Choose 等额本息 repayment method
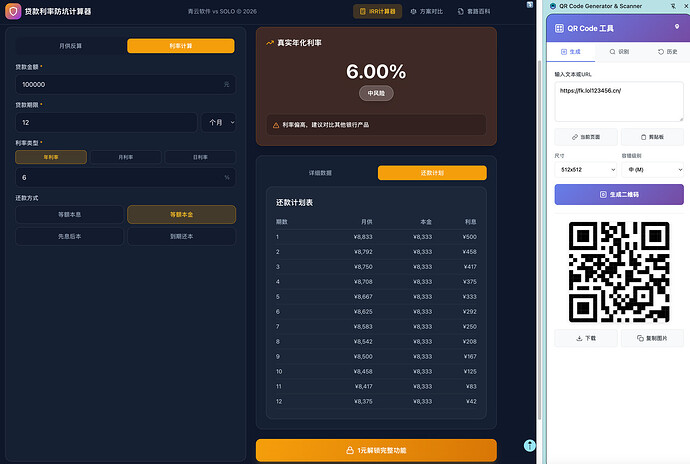The height and width of the screenshot is (464, 690). pyautogui.click(x=70, y=214)
